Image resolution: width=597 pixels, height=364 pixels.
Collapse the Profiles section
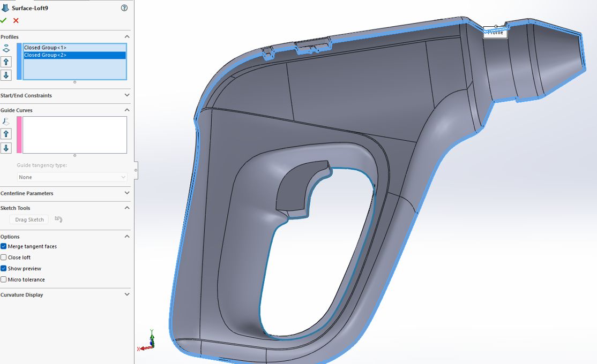(127, 36)
